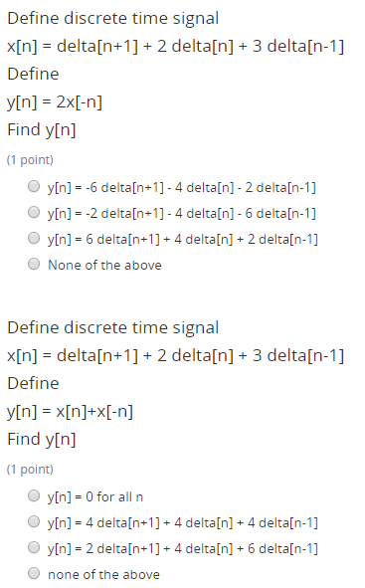The height and width of the screenshot is (588, 365).
Task: Click the label text 'y[n] = 0 for all n'
Action: tap(95, 496)
